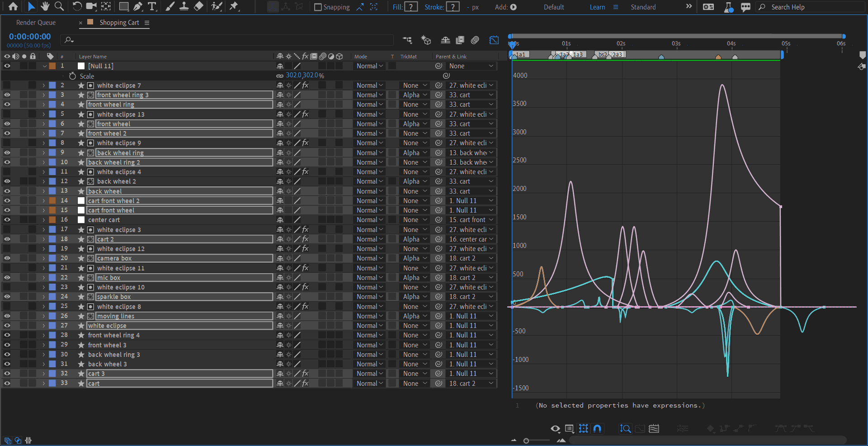Viewport: 868px width, 446px height.
Task: Open track matte dropdown for camera box
Action: point(415,258)
